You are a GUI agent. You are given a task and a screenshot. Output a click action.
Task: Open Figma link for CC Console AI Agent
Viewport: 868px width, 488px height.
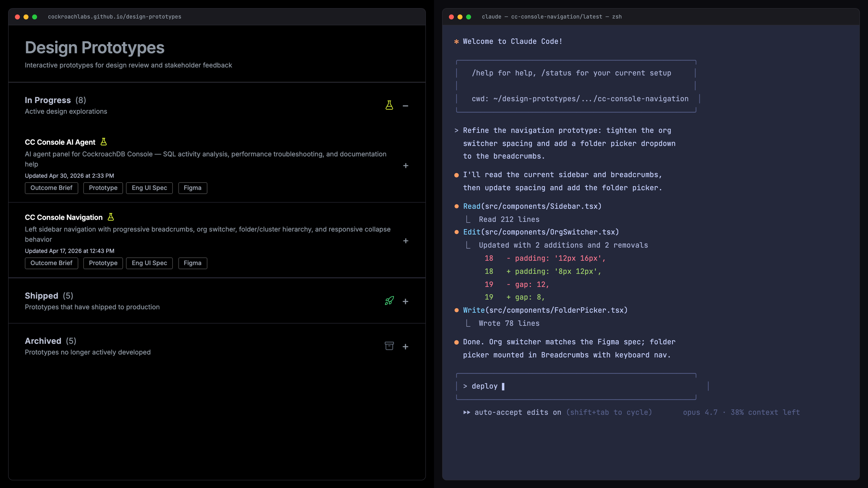click(x=192, y=188)
